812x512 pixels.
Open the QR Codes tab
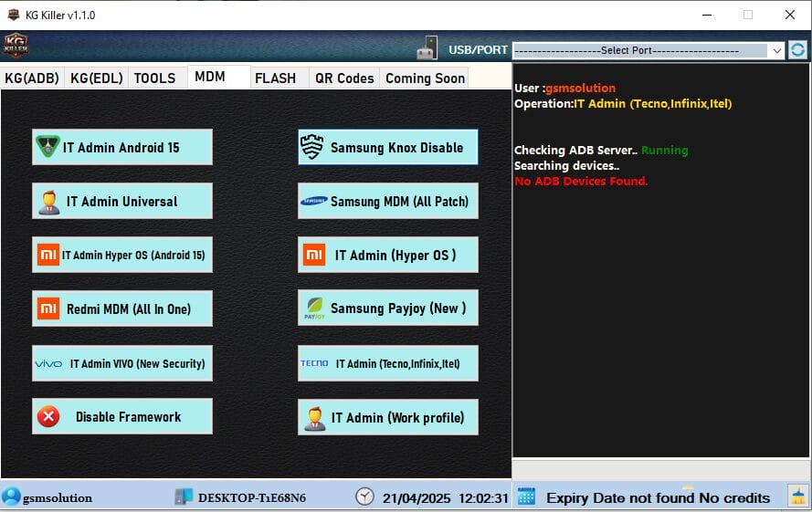[344, 78]
